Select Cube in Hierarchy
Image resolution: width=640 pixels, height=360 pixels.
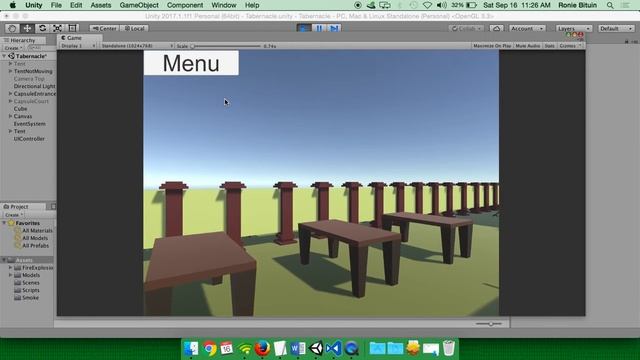(x=20, y=109)
